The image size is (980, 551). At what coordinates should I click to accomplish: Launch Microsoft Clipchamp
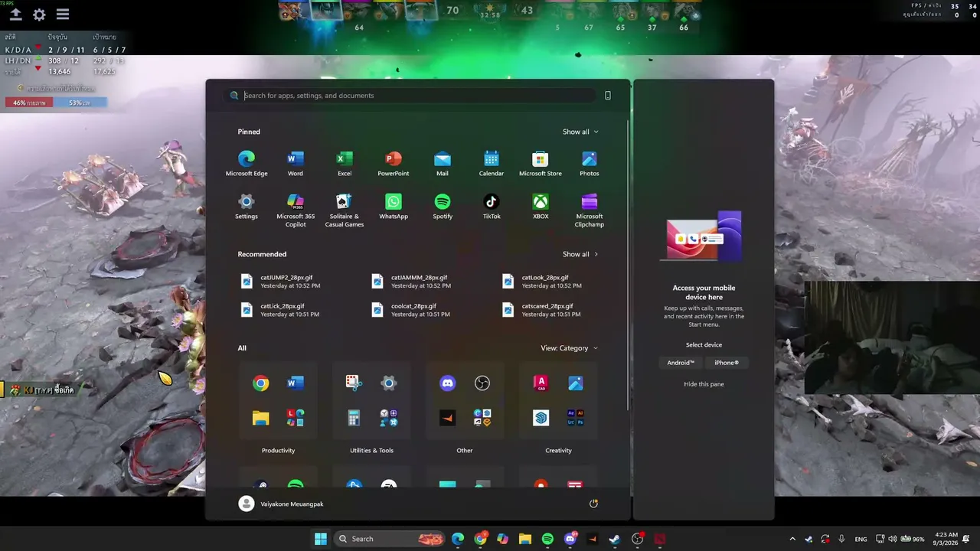point(590,210)
